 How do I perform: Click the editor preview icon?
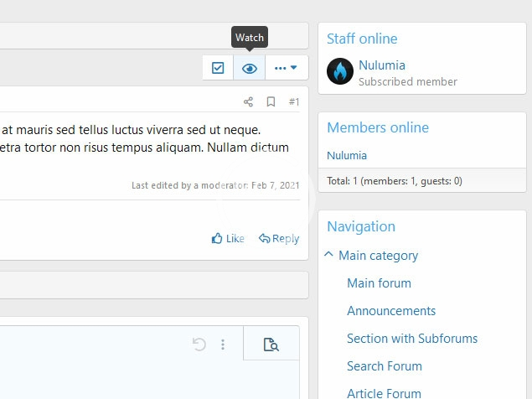[x=271, y=344]
